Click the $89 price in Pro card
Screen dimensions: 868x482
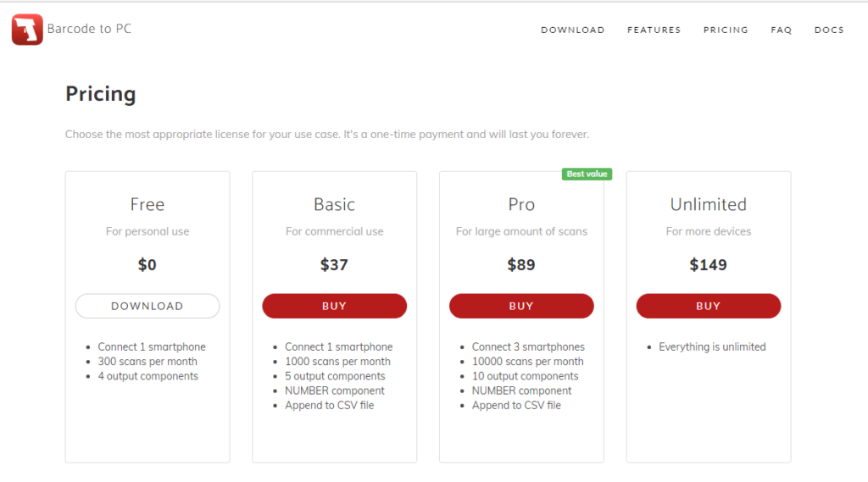[x=521, y=264]
